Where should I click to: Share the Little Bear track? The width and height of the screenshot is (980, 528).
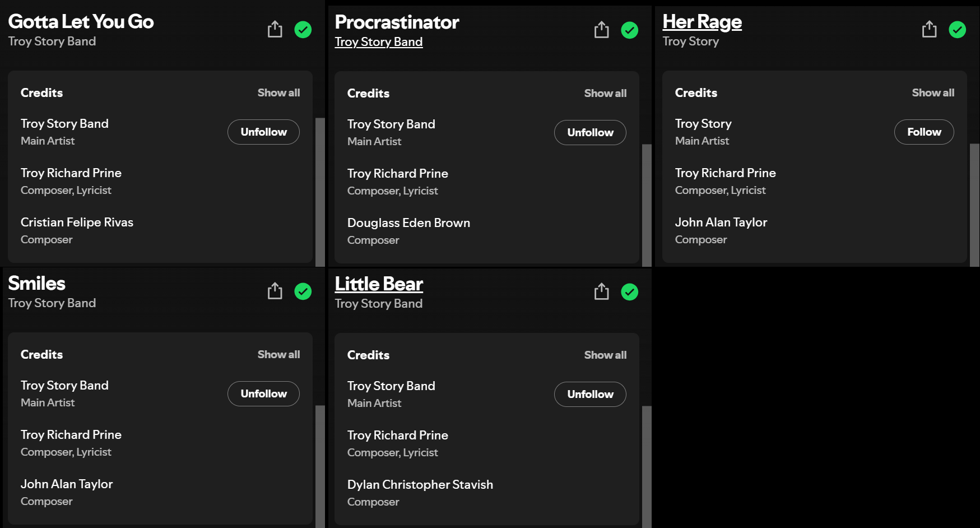point(601,291)
